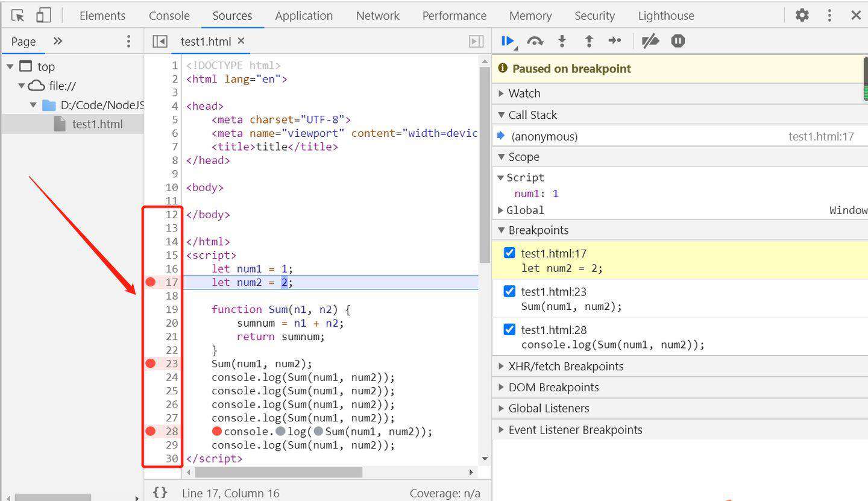Open DevTools settings gear
The width and height of the screenshot is (868, 501).
pos(802,15)
